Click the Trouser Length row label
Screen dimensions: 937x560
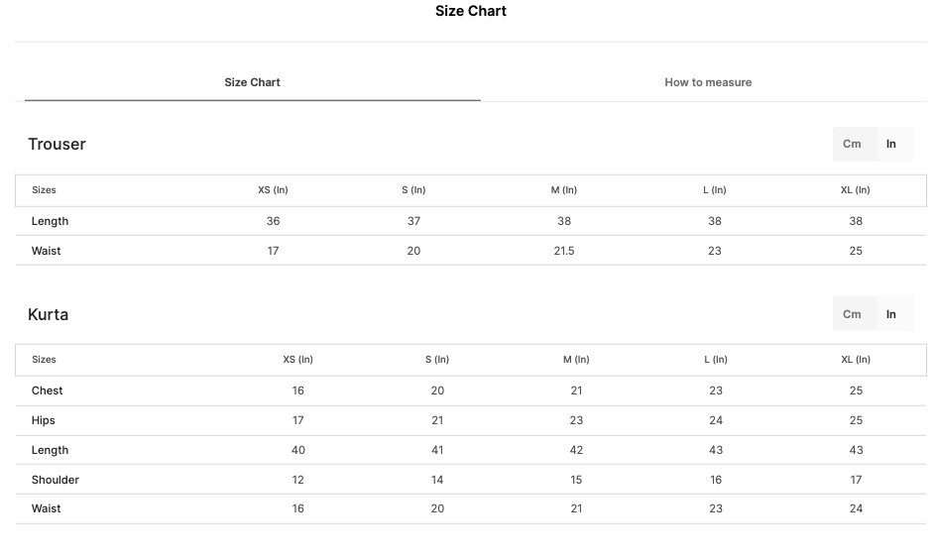tap(50, 221)
